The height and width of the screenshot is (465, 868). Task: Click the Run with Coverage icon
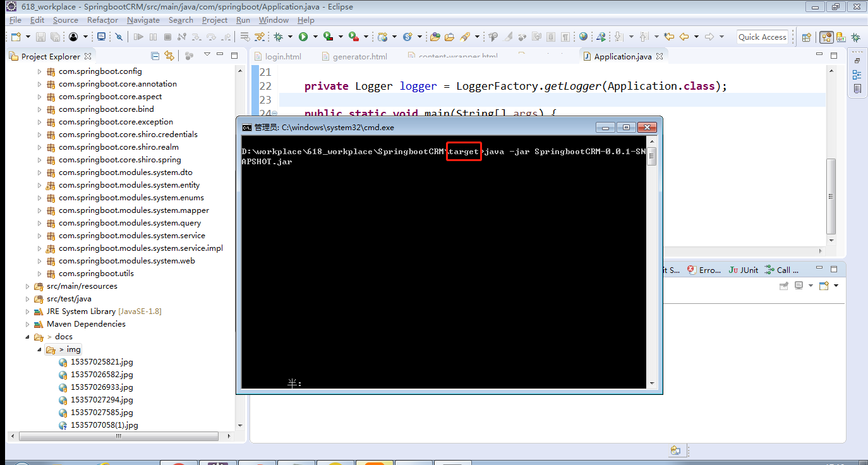tap(329, 37)
